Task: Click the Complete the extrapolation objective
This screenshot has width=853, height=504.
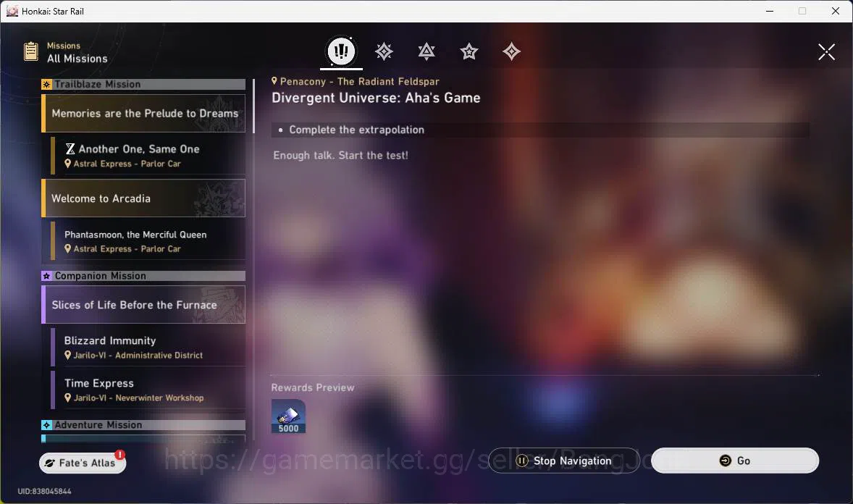Action: [356, 130]
